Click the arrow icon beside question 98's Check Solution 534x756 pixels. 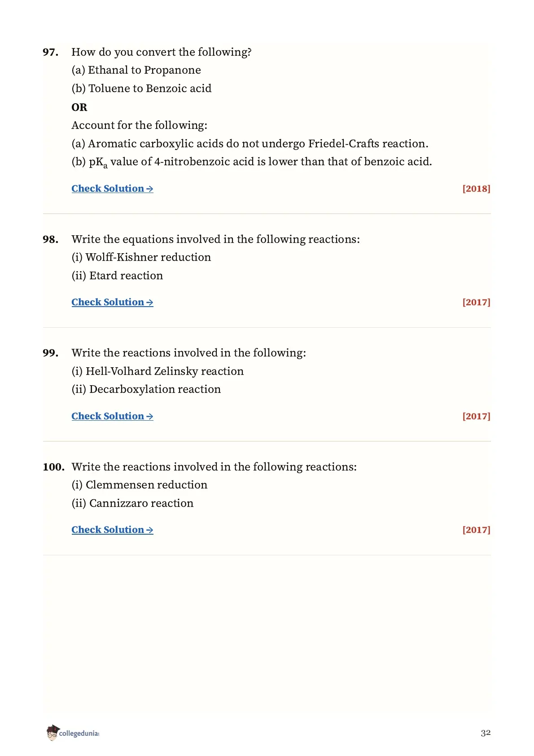150,303
